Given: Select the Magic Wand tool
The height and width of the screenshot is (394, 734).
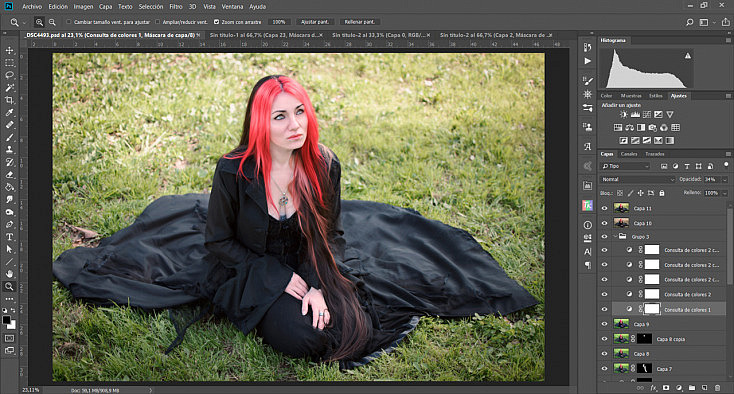Looking at the screenshot, I should [9, 88].
